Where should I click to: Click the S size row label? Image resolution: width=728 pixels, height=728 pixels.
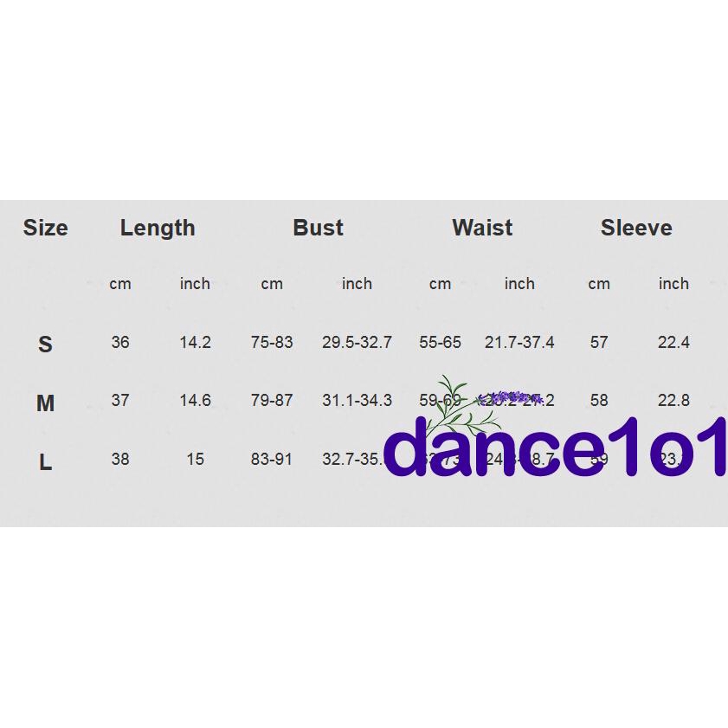pos(45,345)
